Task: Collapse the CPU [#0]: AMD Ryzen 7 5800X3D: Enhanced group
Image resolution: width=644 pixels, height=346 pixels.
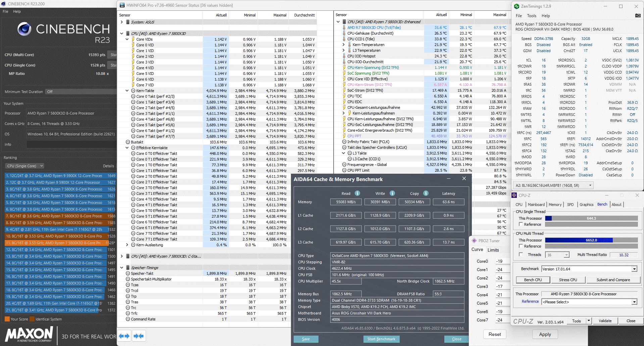Action: (x=338, y=22)
